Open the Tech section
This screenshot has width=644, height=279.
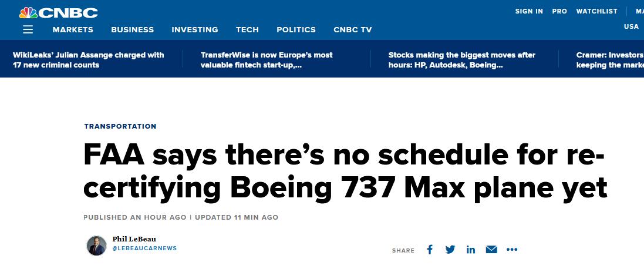point(247,29)
